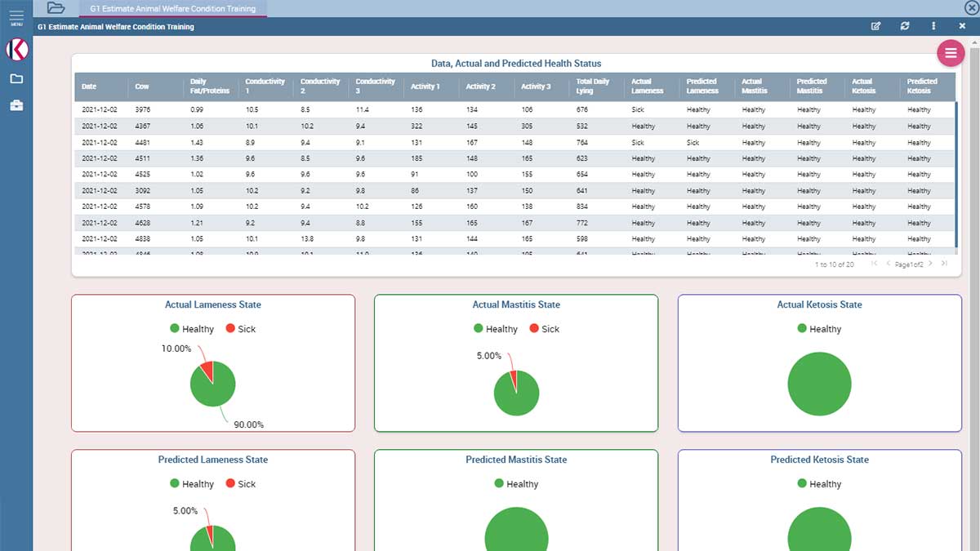Viewport: 980px width, 551px height.
Task: Toggle Sick legend in Predicted Lameness State chart
Action: [x=241, y=484]
